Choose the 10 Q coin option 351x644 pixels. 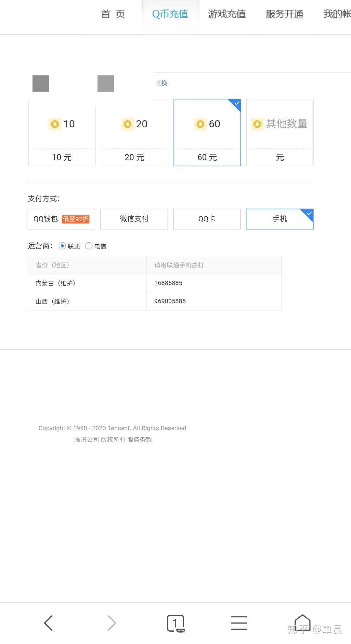point(62,133)
